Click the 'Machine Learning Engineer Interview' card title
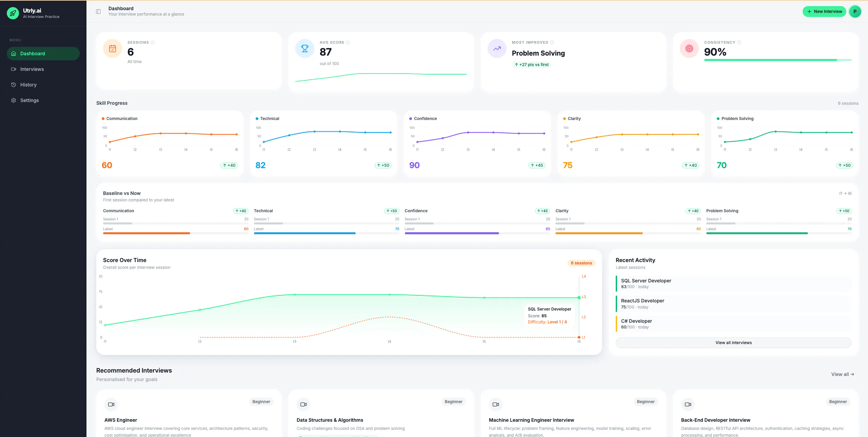Viewport: 868px width, 437px height. pyautogui.click(x=531, y=420)
